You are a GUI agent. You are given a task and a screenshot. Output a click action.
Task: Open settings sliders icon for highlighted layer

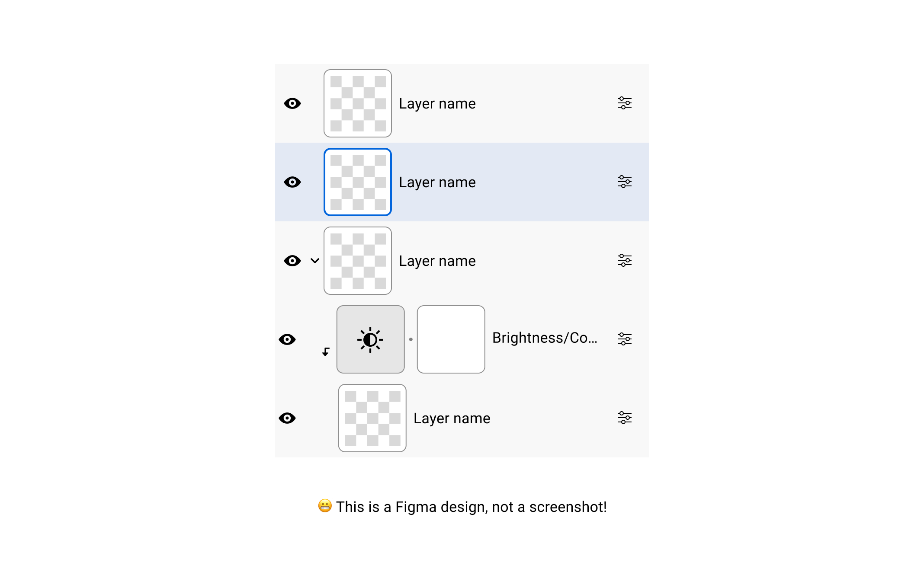coord(624,182)
